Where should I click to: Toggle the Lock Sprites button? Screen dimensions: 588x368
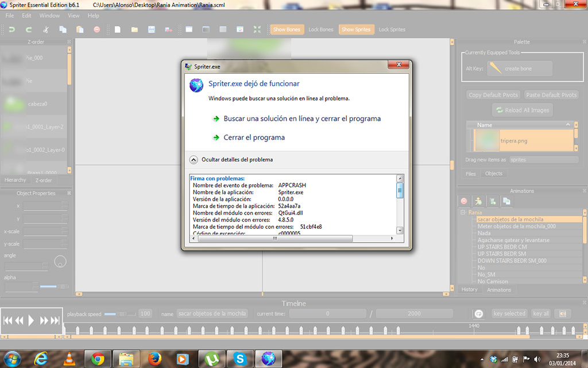(392, 29)
